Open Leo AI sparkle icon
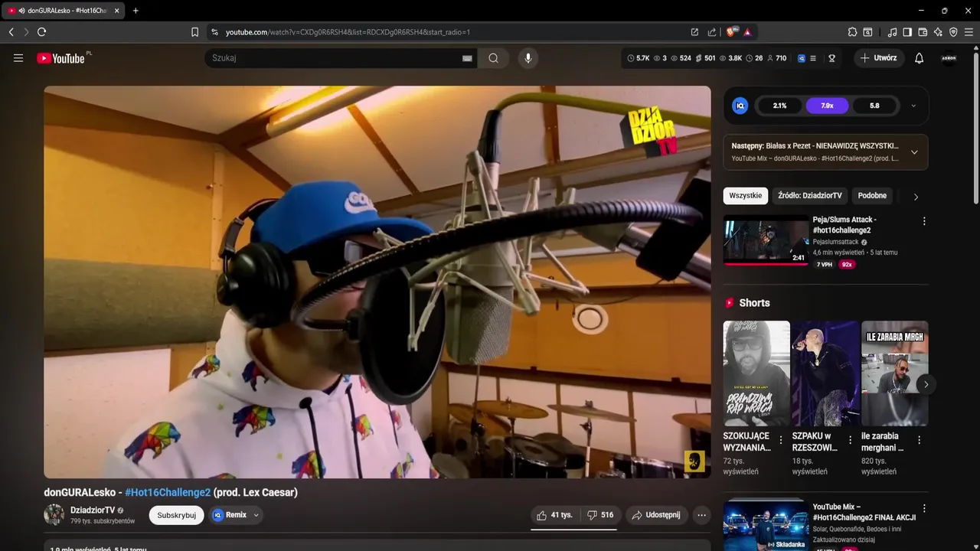This screenshot has height=551, width=980. coord(938,32)
